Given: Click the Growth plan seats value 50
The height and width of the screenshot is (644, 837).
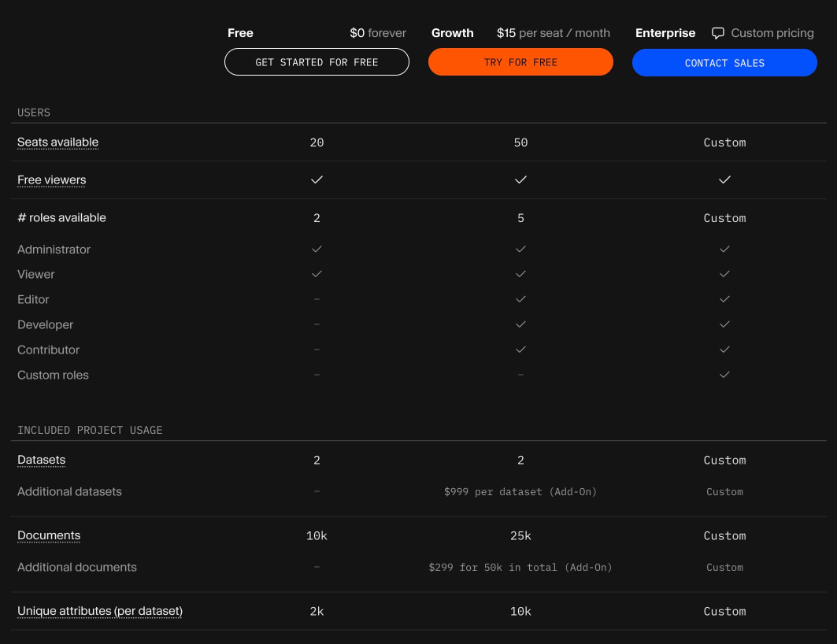Looking at the screenshot, I should point(520,142).
